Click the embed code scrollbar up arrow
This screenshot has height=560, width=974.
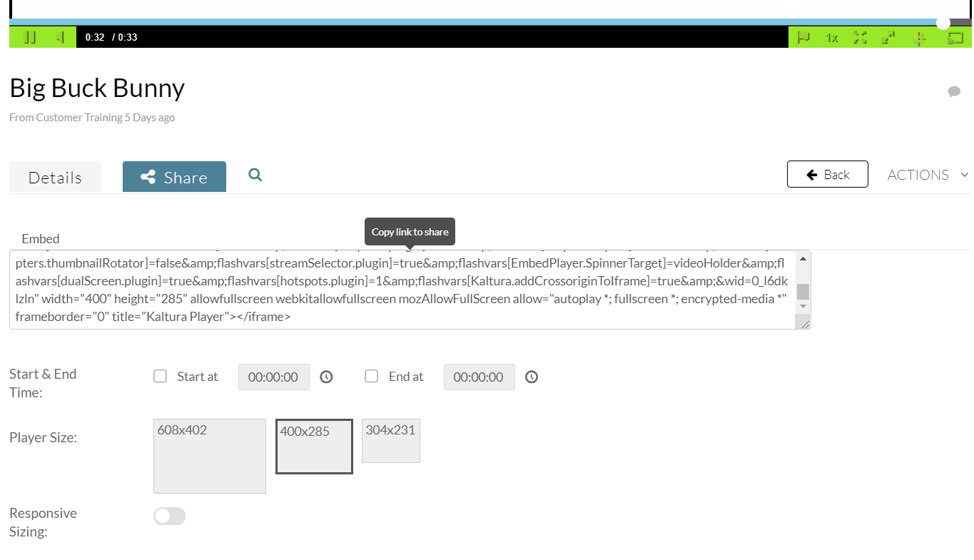pyautogui.click(x=803, y=258)
